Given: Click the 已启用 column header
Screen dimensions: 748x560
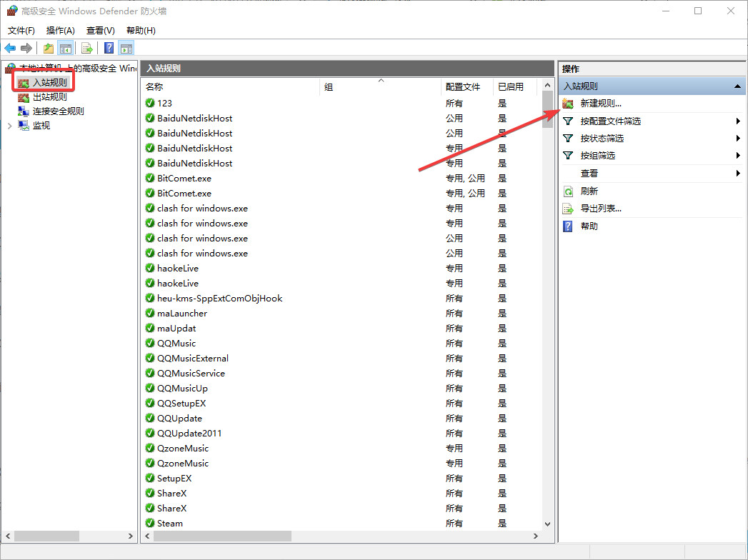Looking at the screenshot, I should [x=514, y=87].
